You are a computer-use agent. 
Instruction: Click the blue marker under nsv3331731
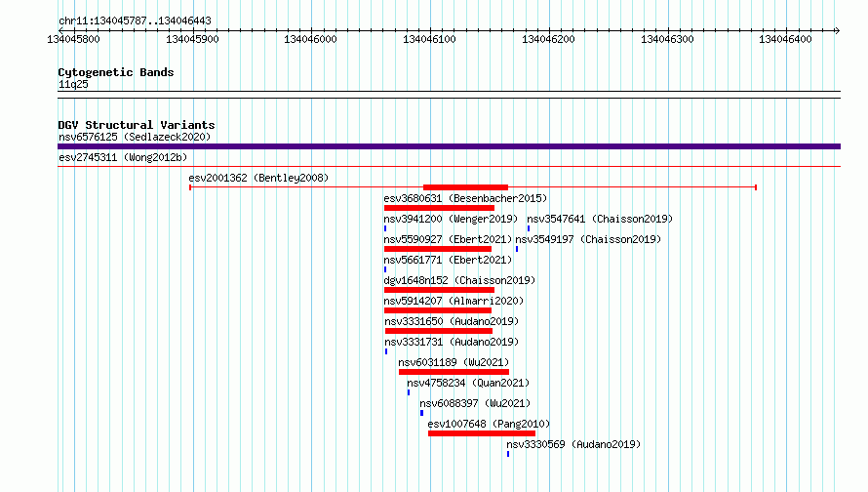(386, 351)
